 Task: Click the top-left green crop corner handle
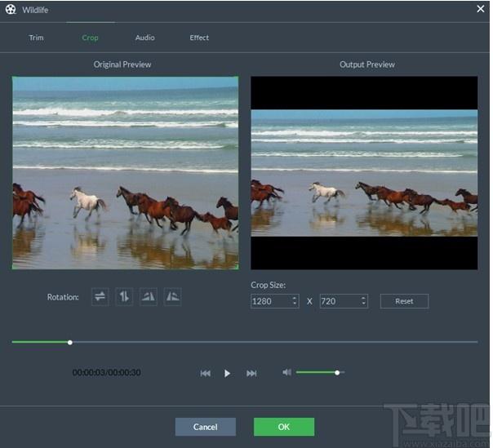[x=14, y=78]
